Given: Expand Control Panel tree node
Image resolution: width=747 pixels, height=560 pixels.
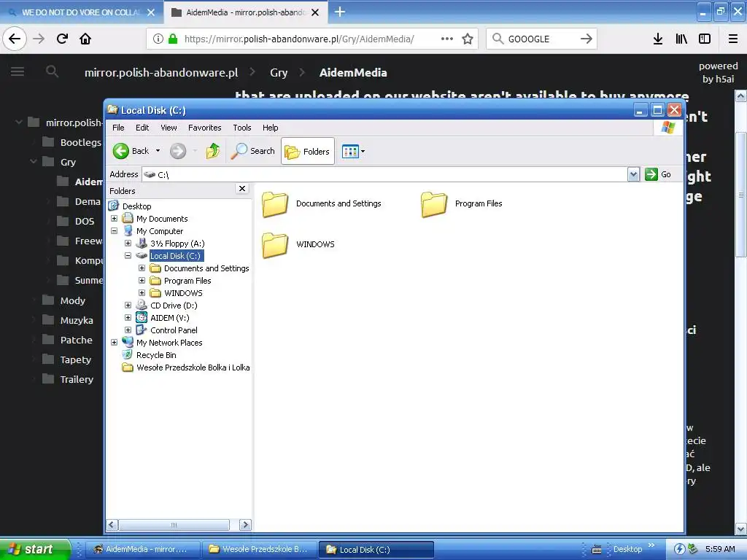Looking at the screenshot, I should click(x=128, y=330).
